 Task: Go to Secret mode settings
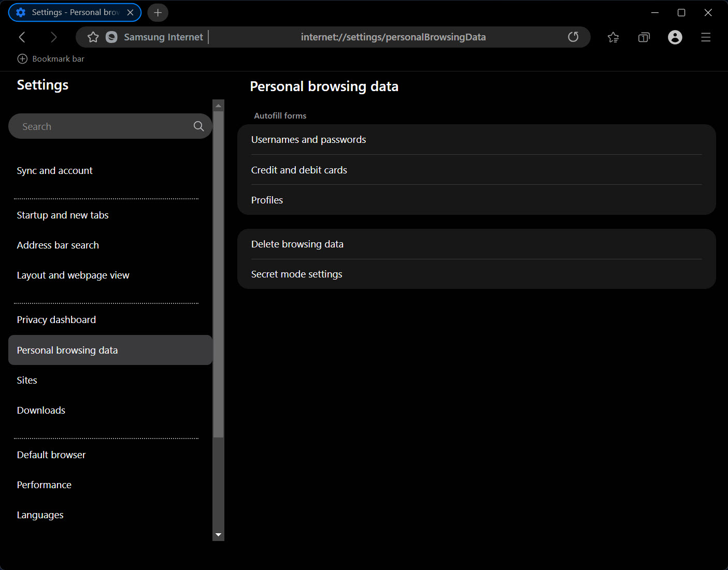pos(296,274)
